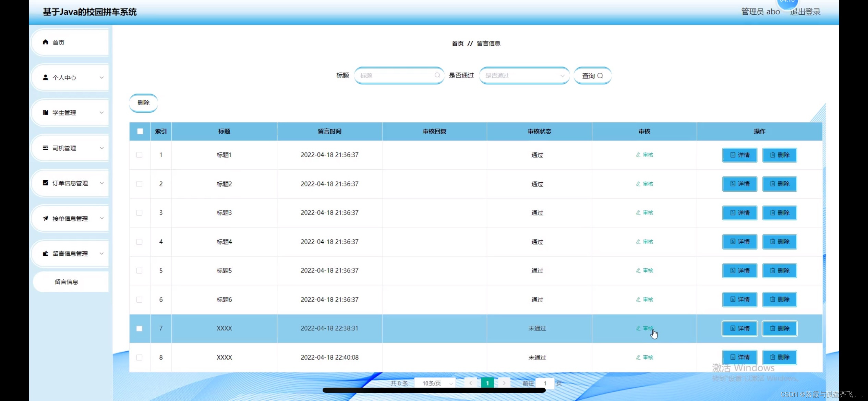The height and width of the screenshot is (401, 868).
Task: Click the 审核 pencil icon for row 3
Action: (638, 213)
